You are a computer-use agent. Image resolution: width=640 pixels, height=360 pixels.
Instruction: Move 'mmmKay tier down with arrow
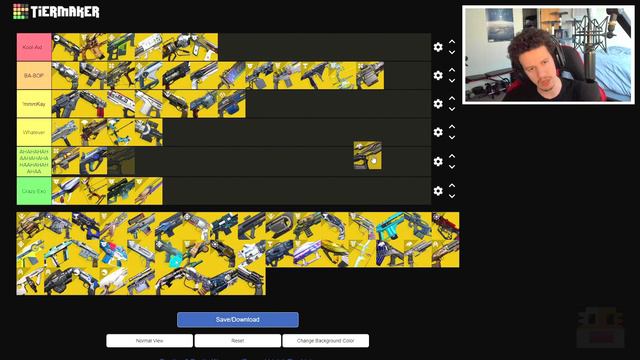(x=452, y=109)
